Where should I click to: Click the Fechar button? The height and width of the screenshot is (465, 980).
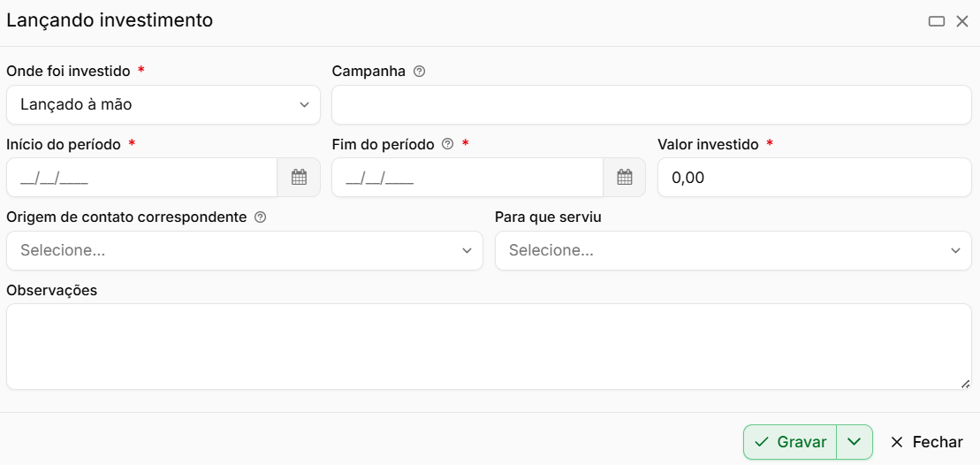pos(927,442)
